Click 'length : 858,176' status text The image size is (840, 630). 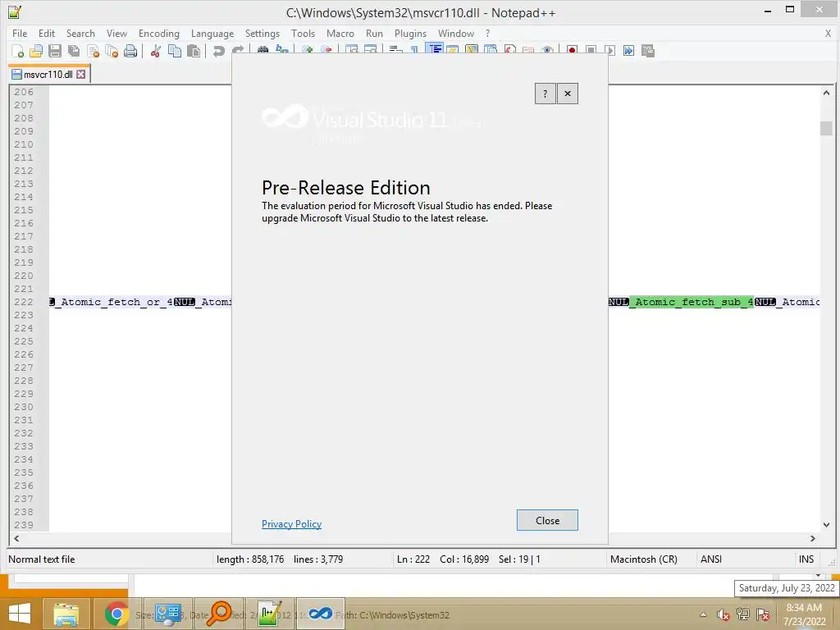coord(250,559)
